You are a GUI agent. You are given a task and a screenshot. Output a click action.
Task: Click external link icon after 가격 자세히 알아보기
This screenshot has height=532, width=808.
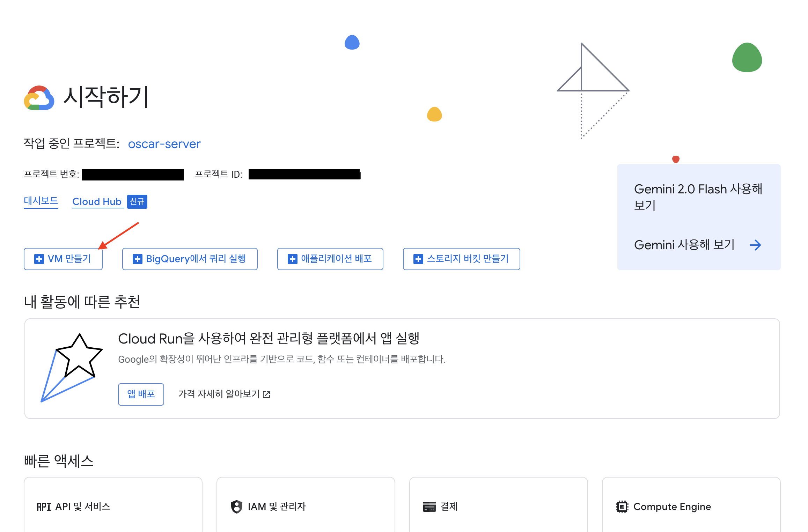pos(267,394)
